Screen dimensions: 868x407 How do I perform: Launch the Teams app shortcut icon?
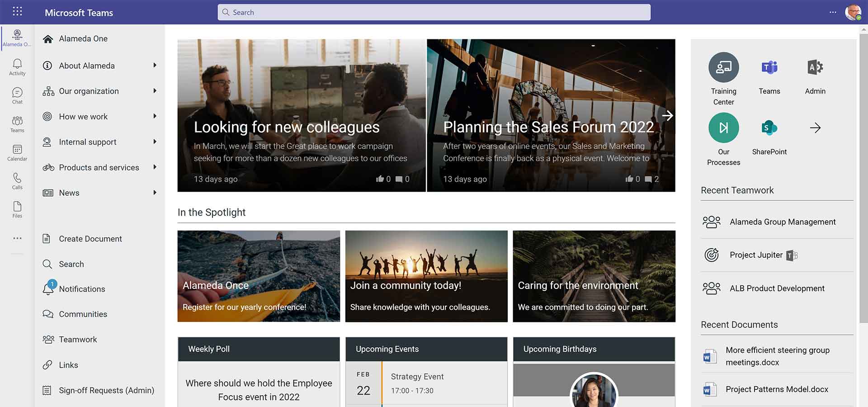(x=769, y=67)
